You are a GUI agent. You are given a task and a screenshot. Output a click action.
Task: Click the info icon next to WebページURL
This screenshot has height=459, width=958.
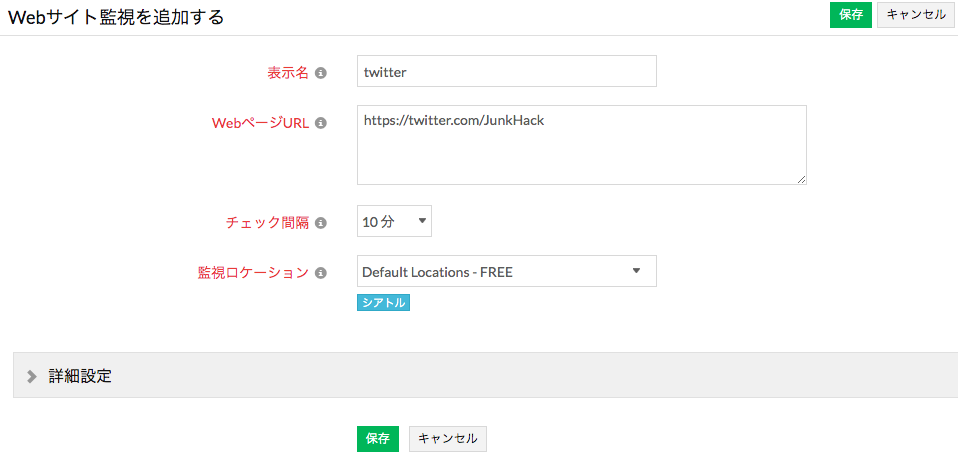coord(321,123)
